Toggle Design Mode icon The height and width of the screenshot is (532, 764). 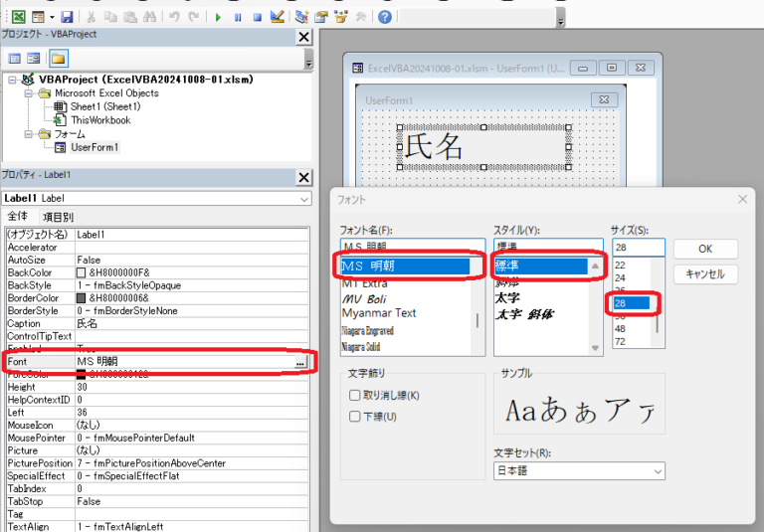[x=277, y=17]
